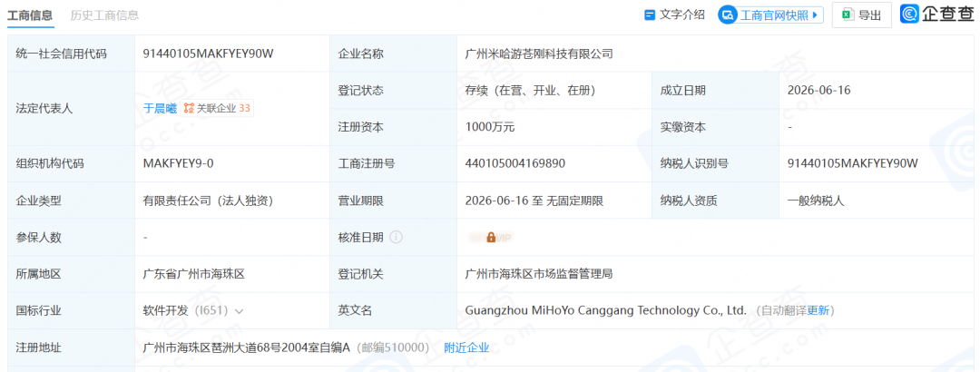This screenshot has width=980, height=372.
Task: Open the 工商官网快照 button
Action: 770,15
